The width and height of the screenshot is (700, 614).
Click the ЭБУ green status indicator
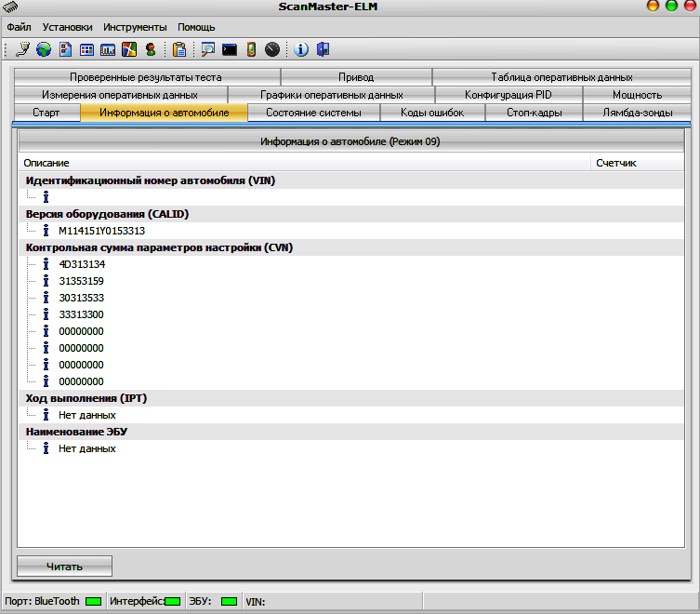229,602
